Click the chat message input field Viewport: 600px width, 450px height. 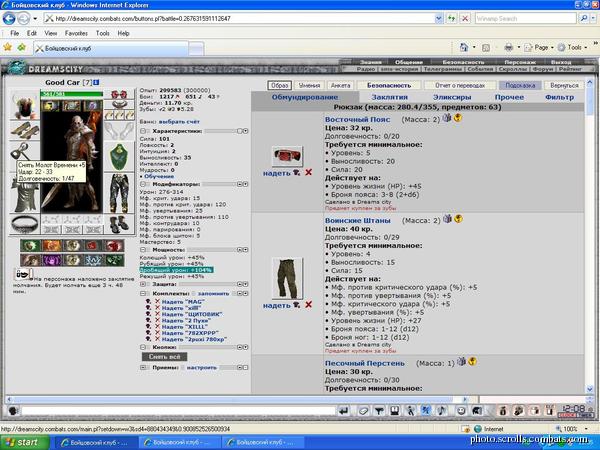coord(178,411)
